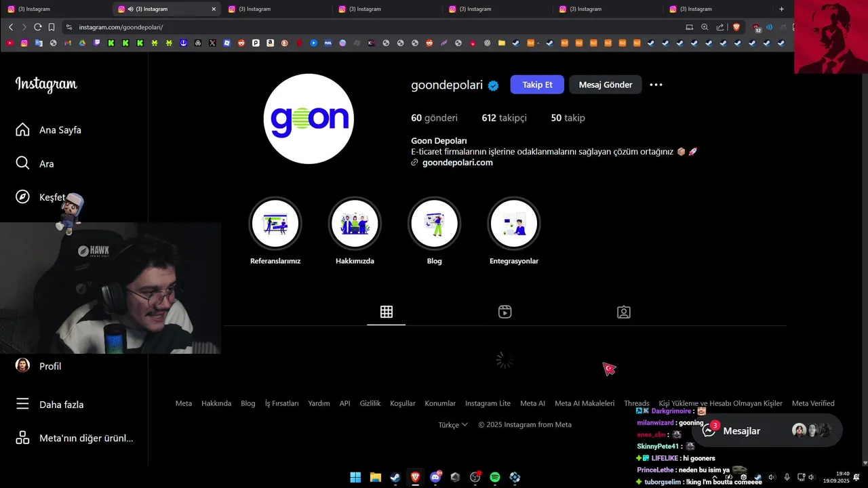Click the Instagram Lite footer link

point(488,403)
